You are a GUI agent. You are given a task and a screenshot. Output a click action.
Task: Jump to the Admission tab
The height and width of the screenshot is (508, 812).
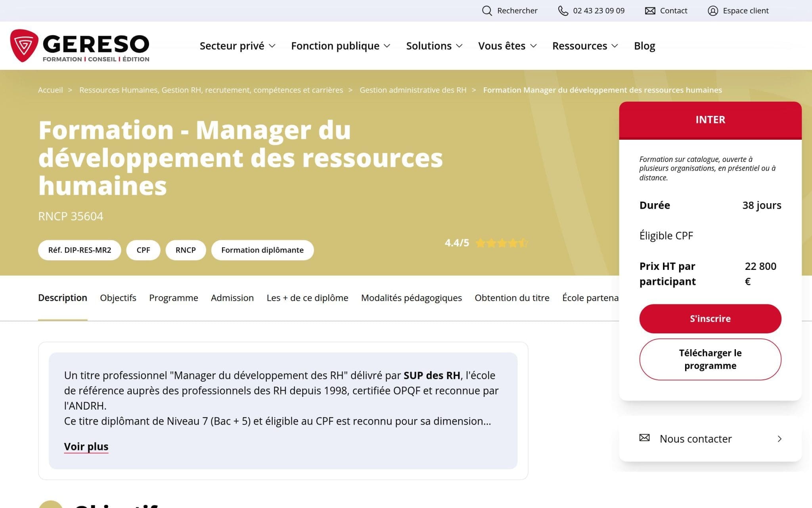[232, 298]
